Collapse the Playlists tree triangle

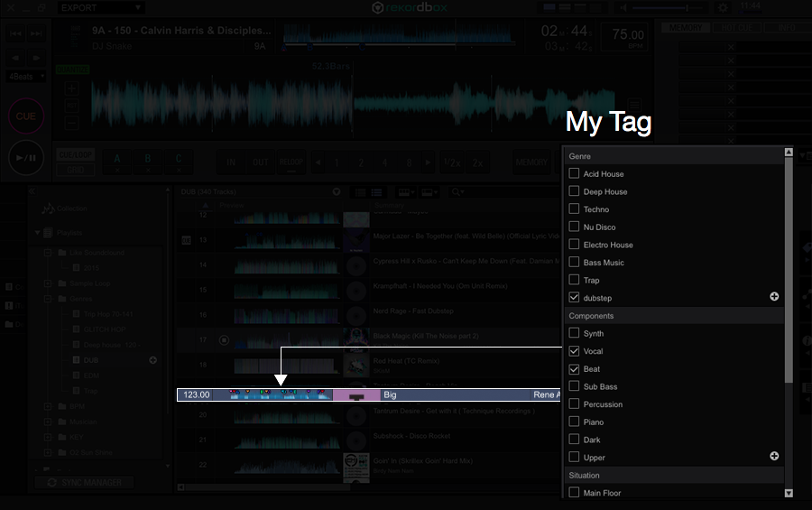coord(37,233)
